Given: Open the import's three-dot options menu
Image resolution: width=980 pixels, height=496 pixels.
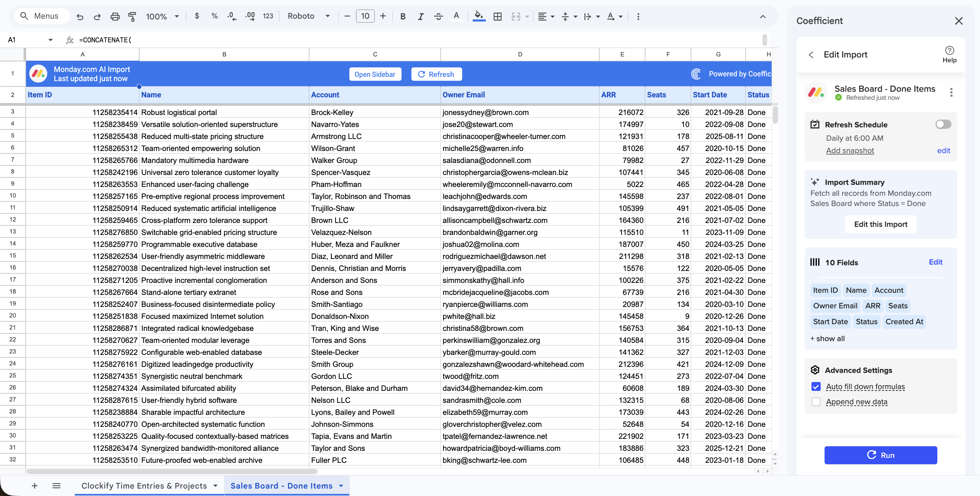Looking at the screenshot, I should coord(951,92).
